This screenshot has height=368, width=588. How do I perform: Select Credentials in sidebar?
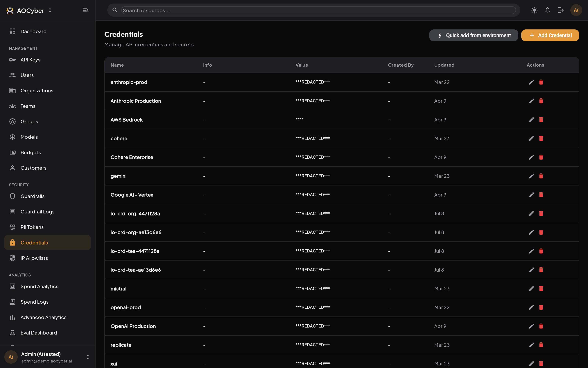click(x=48, y=243)
